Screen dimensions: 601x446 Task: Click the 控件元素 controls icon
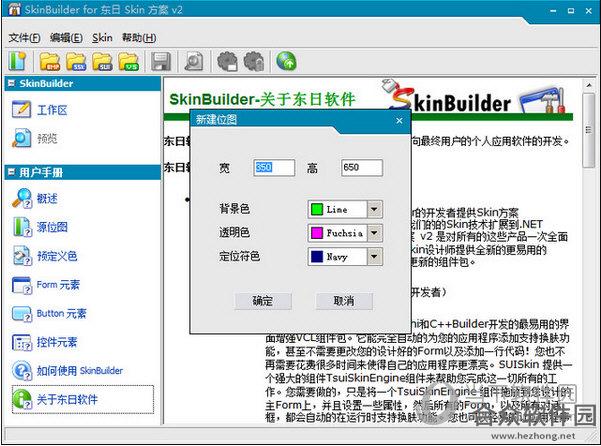click(21, 342)
